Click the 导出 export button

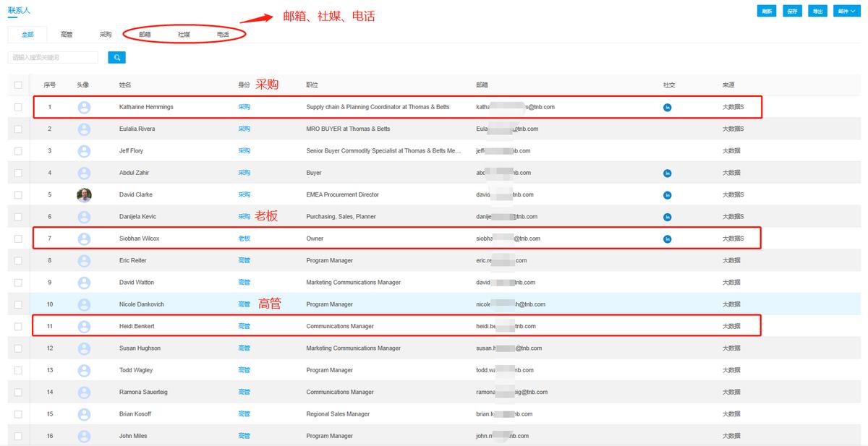click(x=818, y=11)
